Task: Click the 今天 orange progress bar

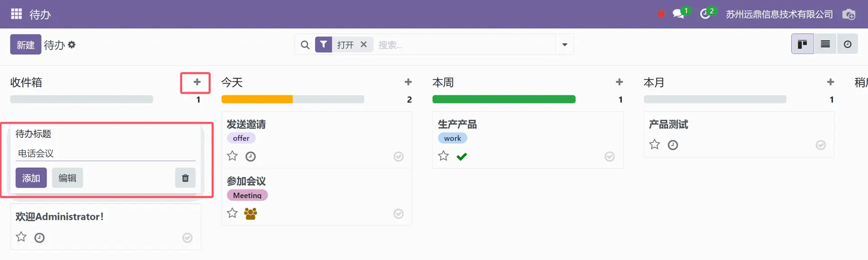Action: 257,99
